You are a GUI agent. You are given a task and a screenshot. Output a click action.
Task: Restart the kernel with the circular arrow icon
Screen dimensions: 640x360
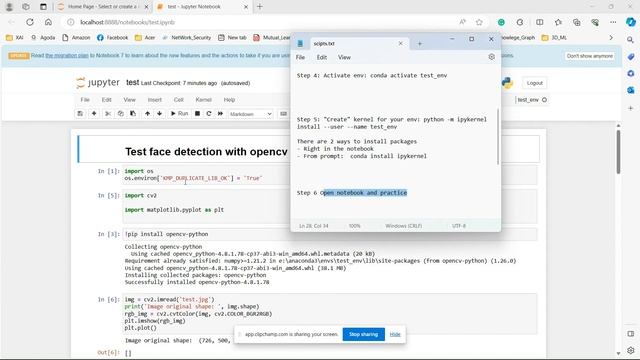pyautogui.click(x=209, y=113)
